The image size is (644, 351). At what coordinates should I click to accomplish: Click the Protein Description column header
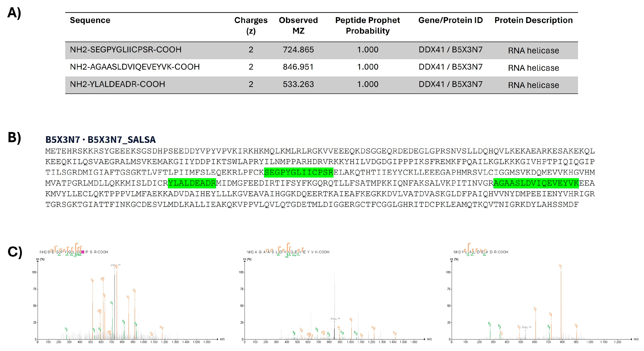click(x=534, y=20)
